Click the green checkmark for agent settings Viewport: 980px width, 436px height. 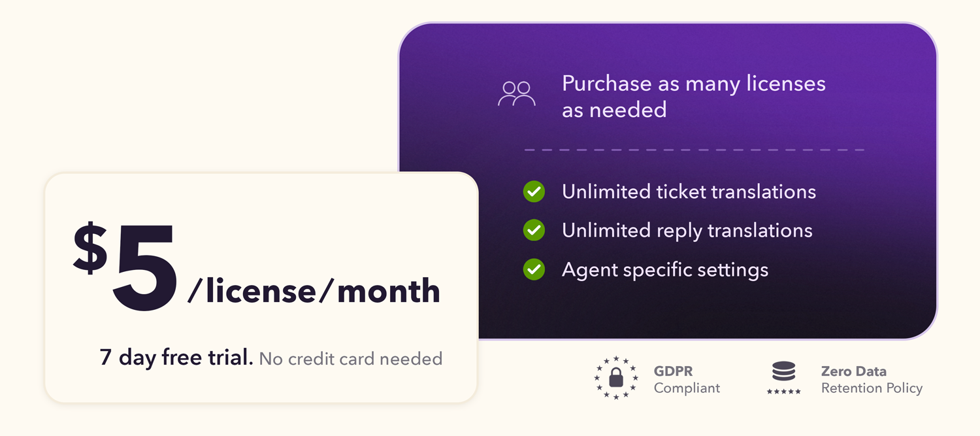tap(534, 269)
